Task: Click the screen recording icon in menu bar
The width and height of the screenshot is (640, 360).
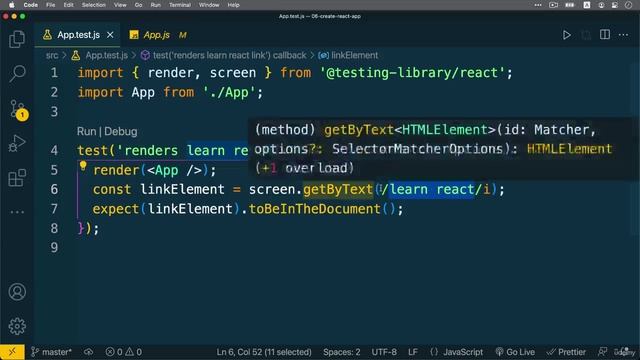Action: [553, 5]
